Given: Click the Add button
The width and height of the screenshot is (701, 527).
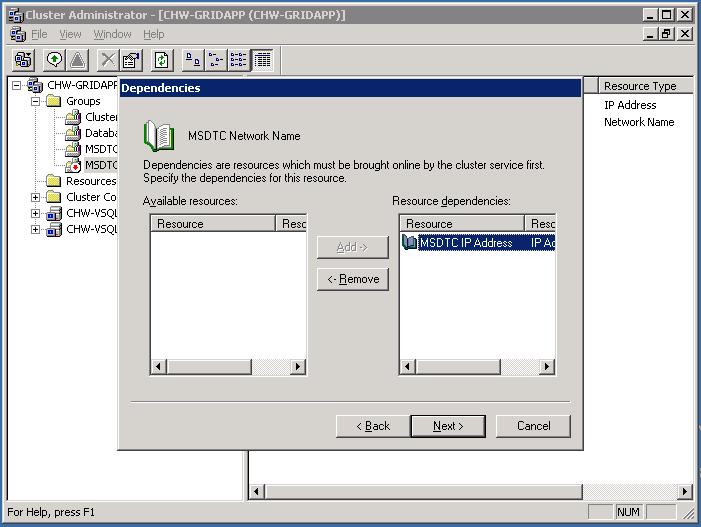Looking at the screenshot, I should [353, 247].
